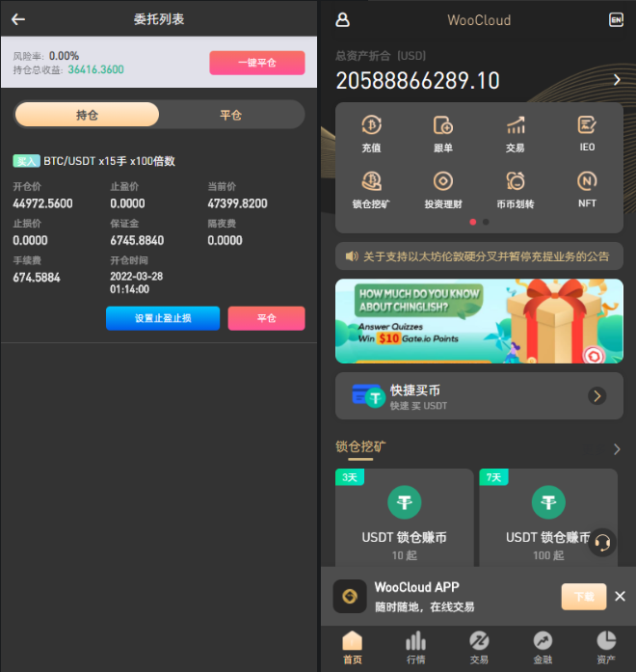Click the 锁仓挖矿 section heading
Image resolution: width=636 pixels, height=672 pixels.
click(x=360, y=446)
